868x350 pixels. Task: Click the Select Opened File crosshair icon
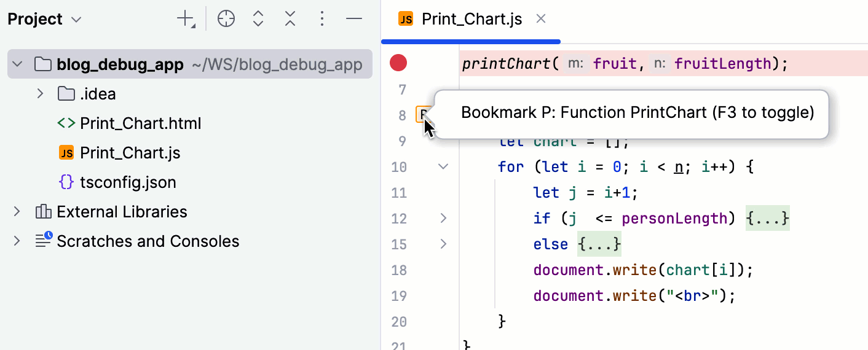(x=226, y=19)
